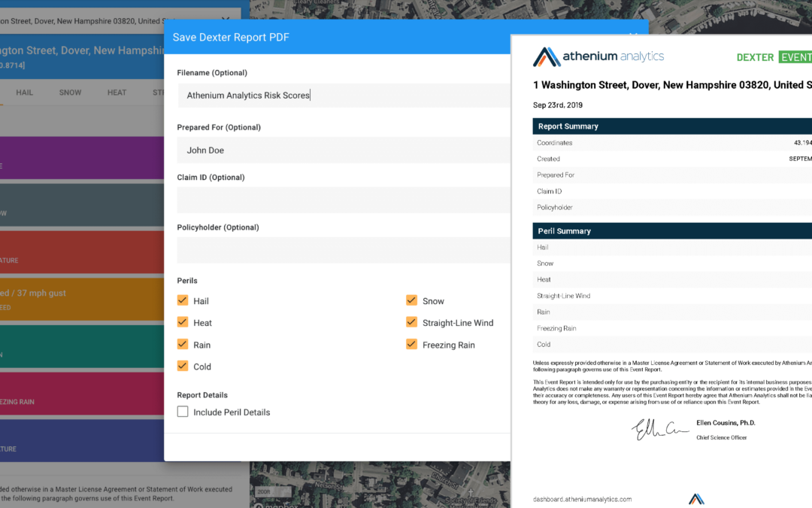Click the Ellen Cousins signature in PDF preview
This screenshot has height=508, width=812.
pyautogui.click(x=660, y=429)
